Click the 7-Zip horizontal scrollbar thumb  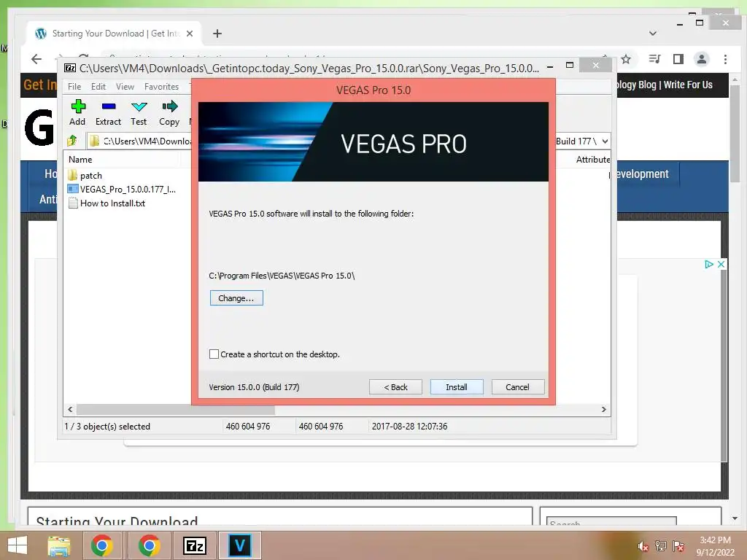click(x=175, y=410)
